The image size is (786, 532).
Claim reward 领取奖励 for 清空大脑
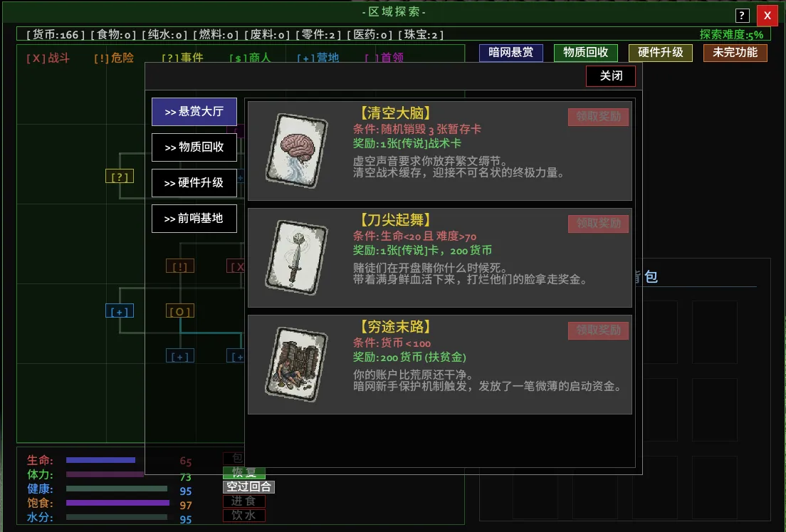tap(598, 117)
